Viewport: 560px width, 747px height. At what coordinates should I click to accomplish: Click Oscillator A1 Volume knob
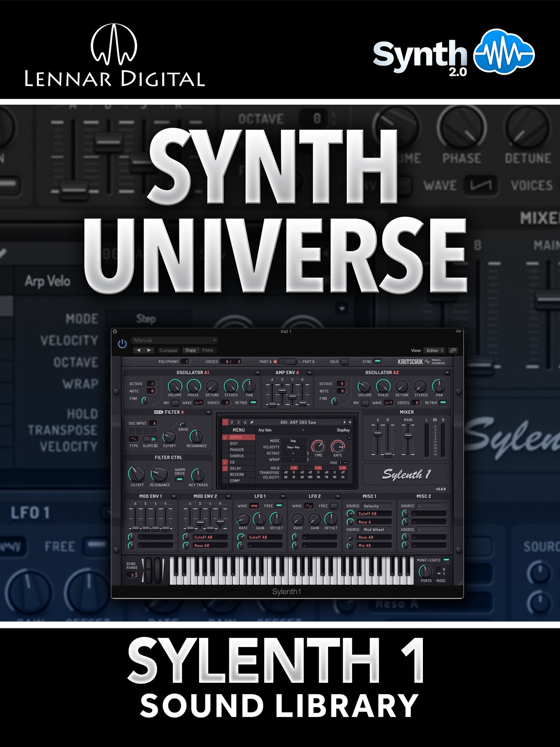175,386
